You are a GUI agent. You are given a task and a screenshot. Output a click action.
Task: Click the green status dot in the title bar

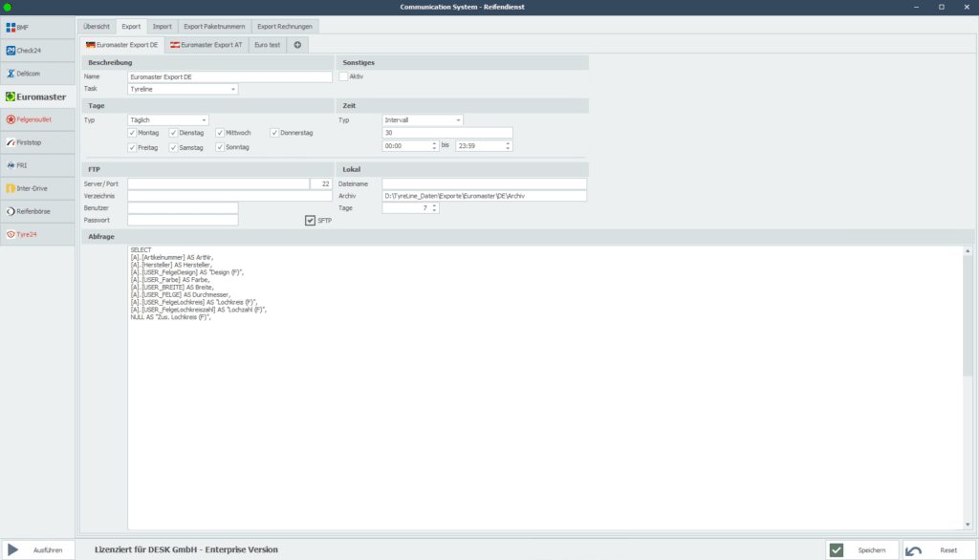tap(8, 8)
